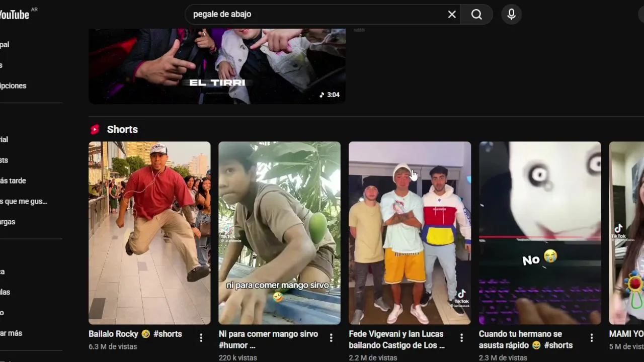Open the options menu for Fede Vigevani short
Screen dimensions: 644x362
tap(461, 338)
